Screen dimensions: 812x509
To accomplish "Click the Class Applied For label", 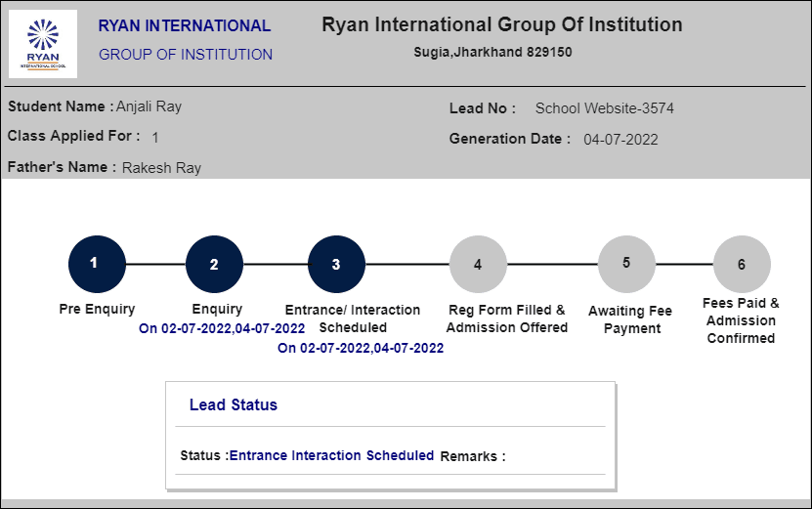I will (73, 136).
